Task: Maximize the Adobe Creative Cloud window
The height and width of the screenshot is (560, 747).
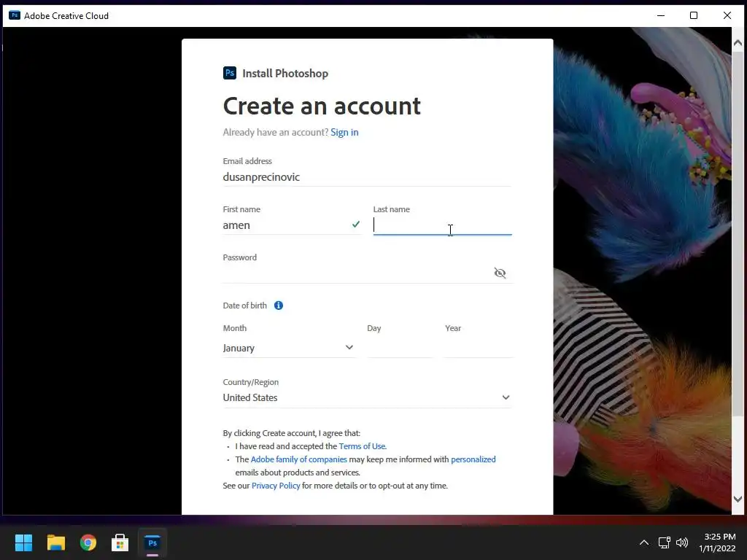Action: (694, 15)
